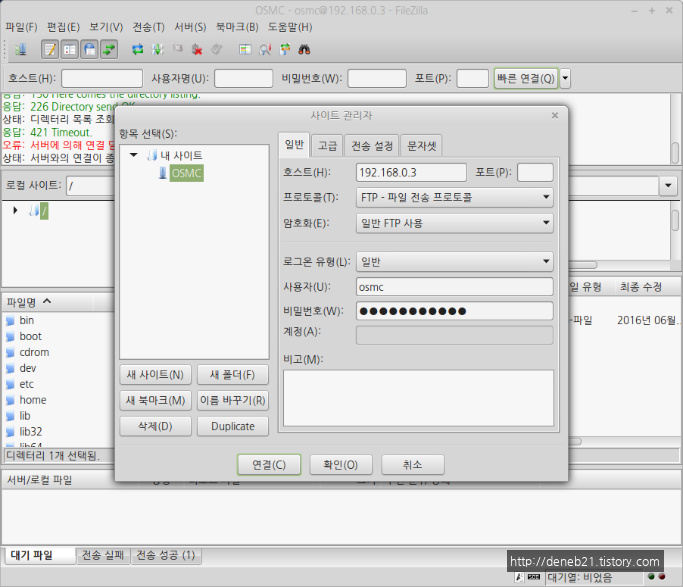Click the refresh file lists icon

coord(138,49)
